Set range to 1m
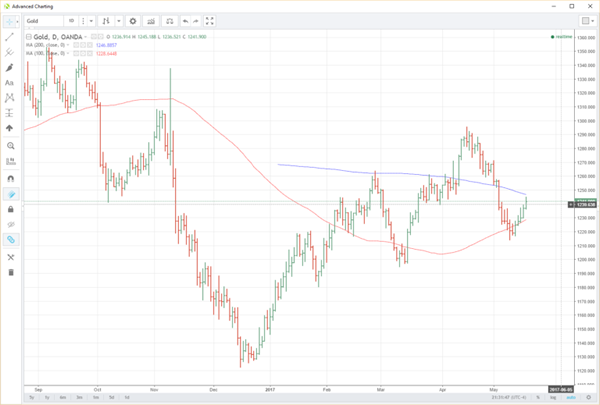The width and height of the screenshot is (600, 405). 96,398
